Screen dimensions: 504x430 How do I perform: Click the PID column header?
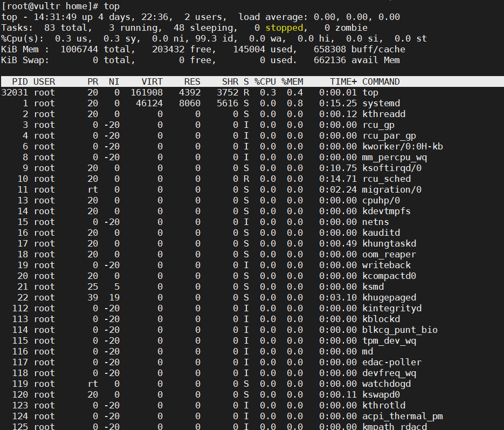[20, 81]
